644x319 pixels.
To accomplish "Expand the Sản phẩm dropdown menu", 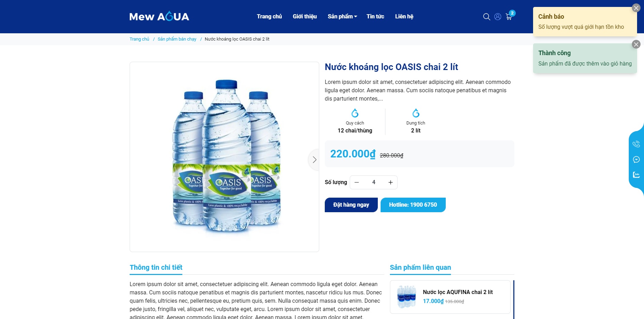I will (342, 17).
